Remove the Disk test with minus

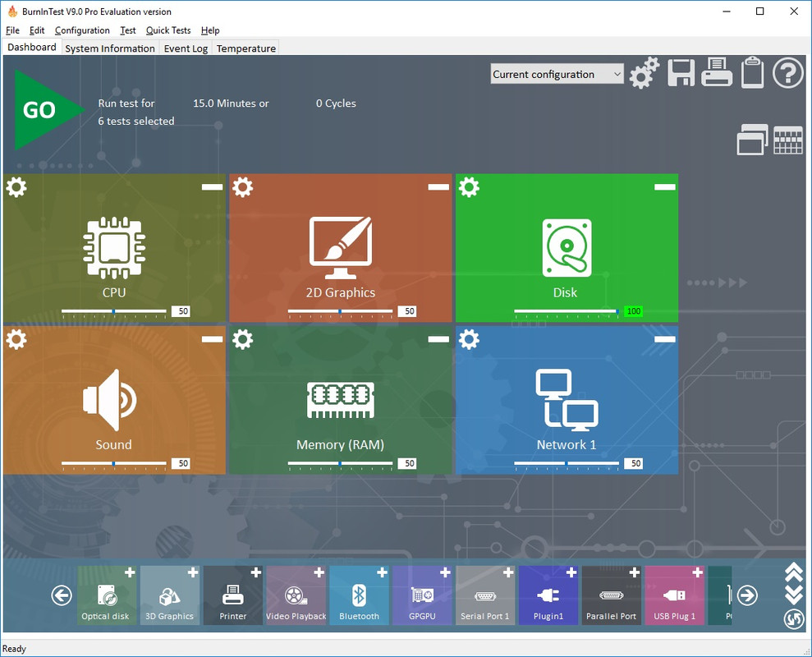[665, 187]
